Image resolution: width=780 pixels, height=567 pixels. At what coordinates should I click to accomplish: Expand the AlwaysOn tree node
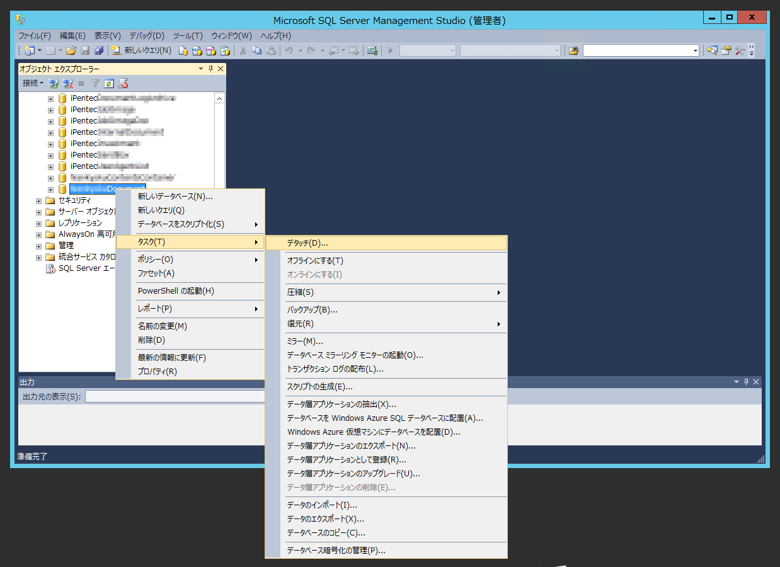[x=39, y=235]
